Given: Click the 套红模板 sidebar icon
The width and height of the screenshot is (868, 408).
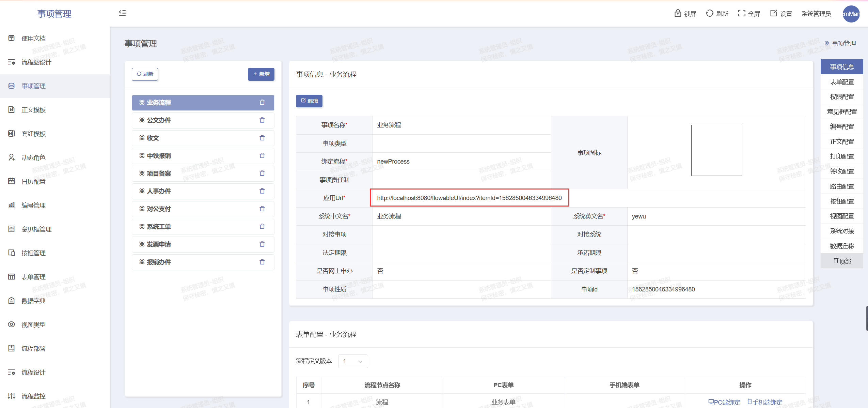Looking at the screenshot, I should [12, 134].
